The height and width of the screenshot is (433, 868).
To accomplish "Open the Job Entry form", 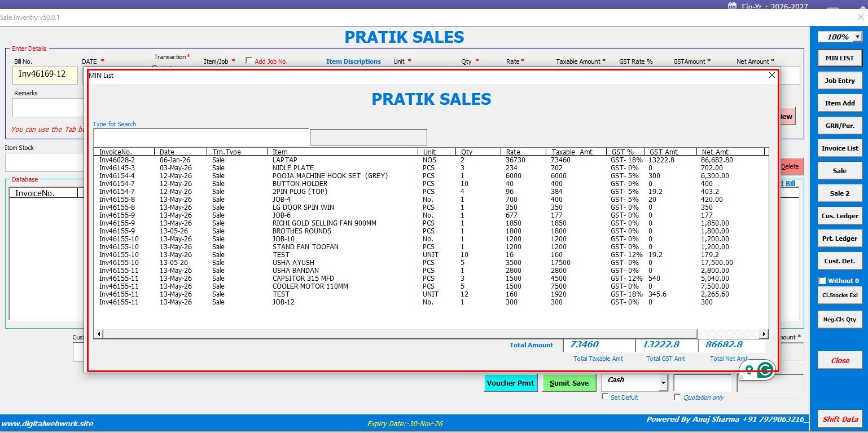I will pyautogui.click(x=840, y=81).
